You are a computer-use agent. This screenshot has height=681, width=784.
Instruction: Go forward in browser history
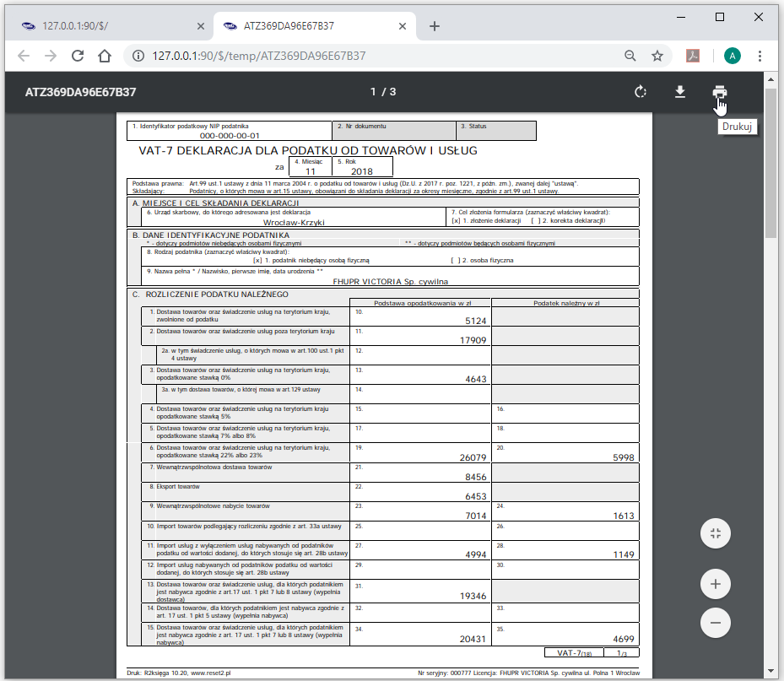pos(51,56)
